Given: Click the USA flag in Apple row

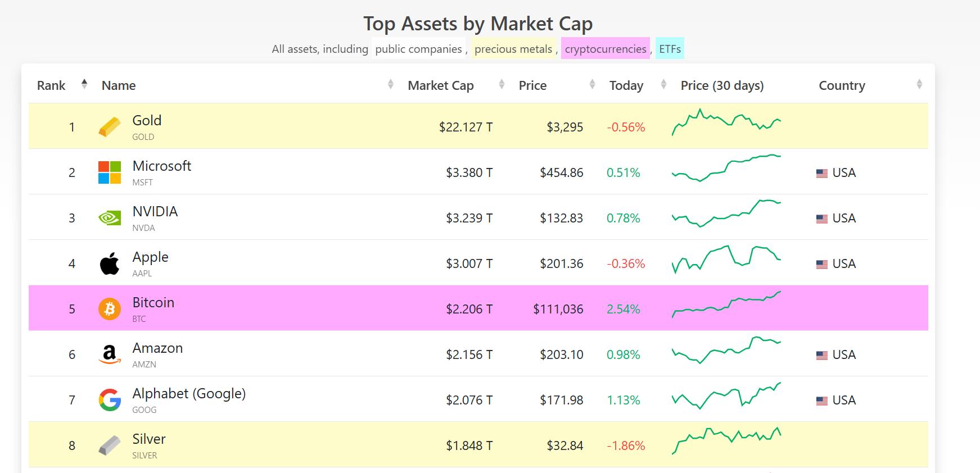Looking at the screenshot, I should coord(822,265).
